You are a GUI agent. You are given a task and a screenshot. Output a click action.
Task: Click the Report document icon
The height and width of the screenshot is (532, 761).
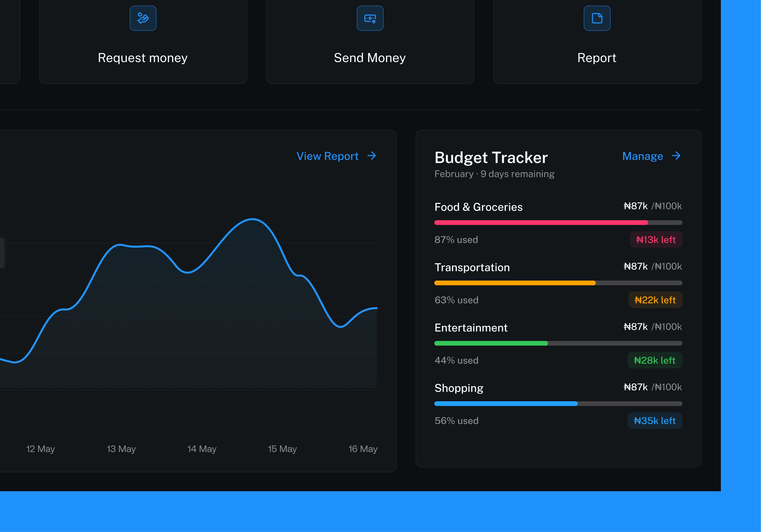pos(597,18)
